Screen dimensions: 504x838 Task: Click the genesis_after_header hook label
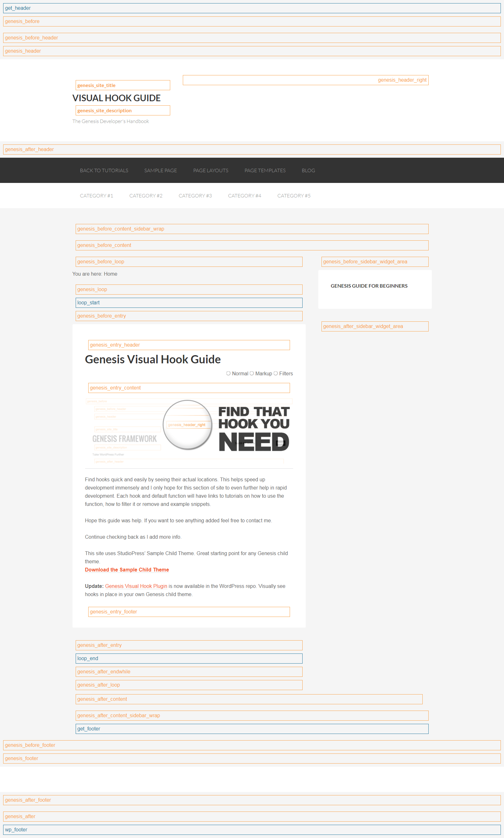coord(252,149)
